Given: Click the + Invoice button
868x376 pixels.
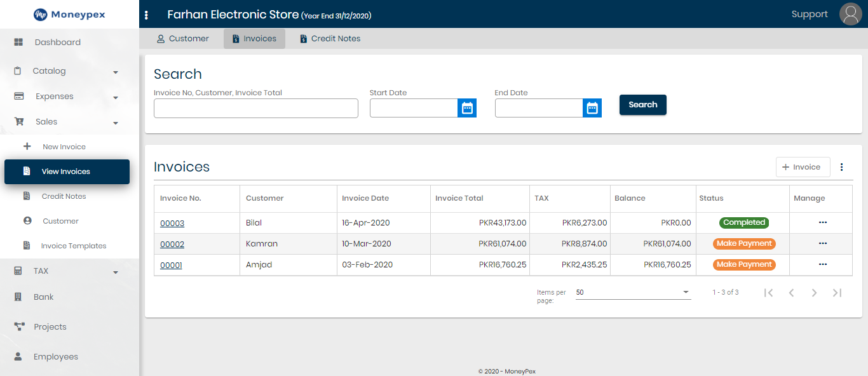Looking at the screenshot, I should [803, 167].
